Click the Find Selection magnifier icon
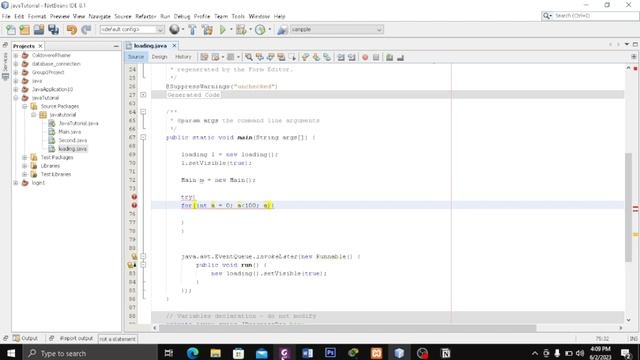 point(249,57)
